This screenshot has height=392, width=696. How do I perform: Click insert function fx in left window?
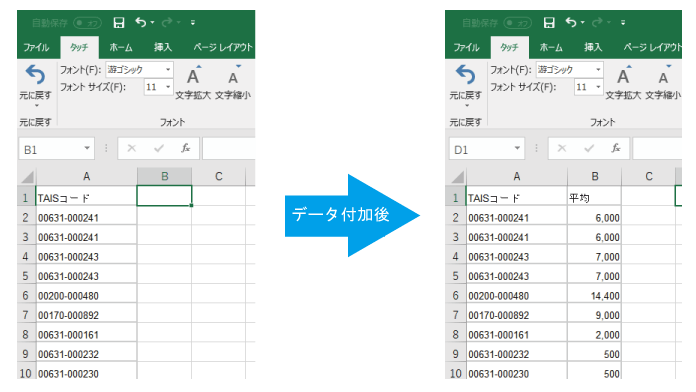pos(186,148)
